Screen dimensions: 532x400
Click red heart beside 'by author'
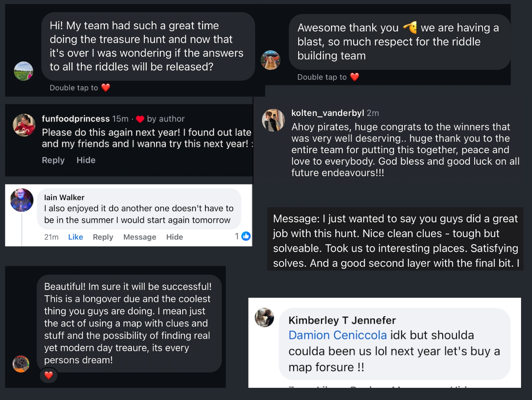point(140,119)
